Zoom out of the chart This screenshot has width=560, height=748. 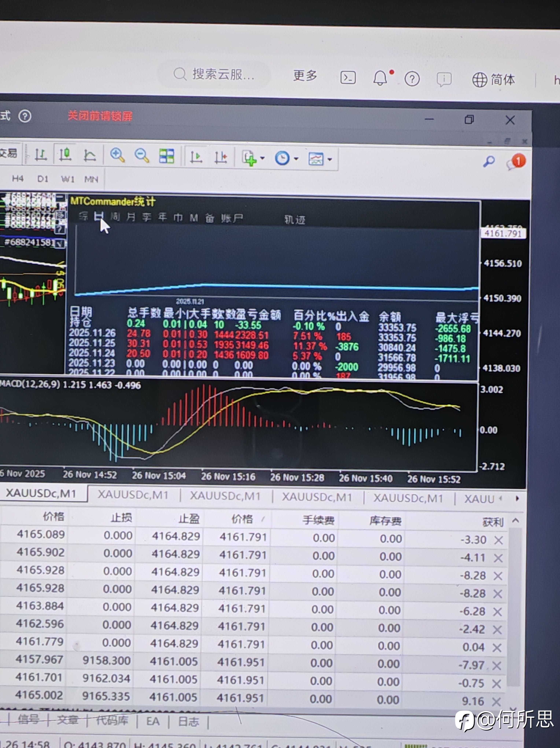(142, 156)
